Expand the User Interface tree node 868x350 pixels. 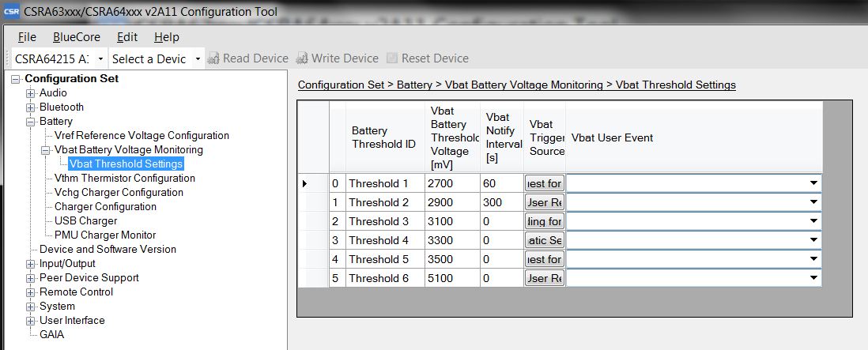(31, 321)
